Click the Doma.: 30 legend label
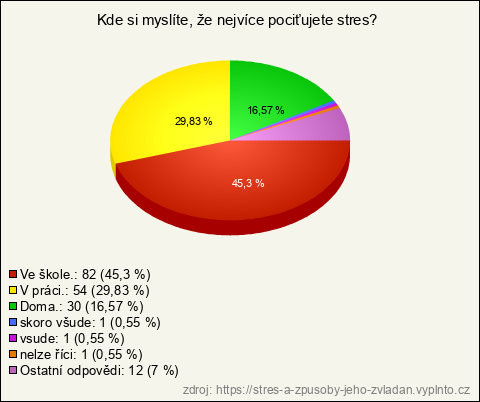The height and width of the screenshot is (402, 480). coord(82,306)
